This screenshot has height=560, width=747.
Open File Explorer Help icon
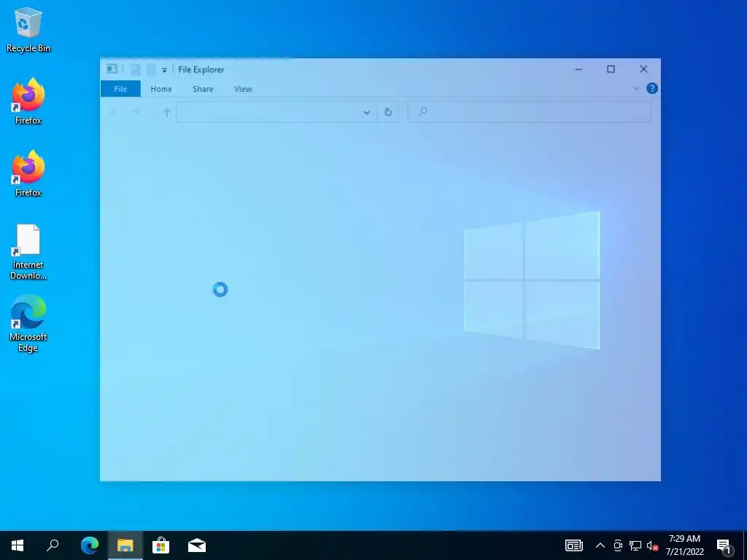(652, 88)
